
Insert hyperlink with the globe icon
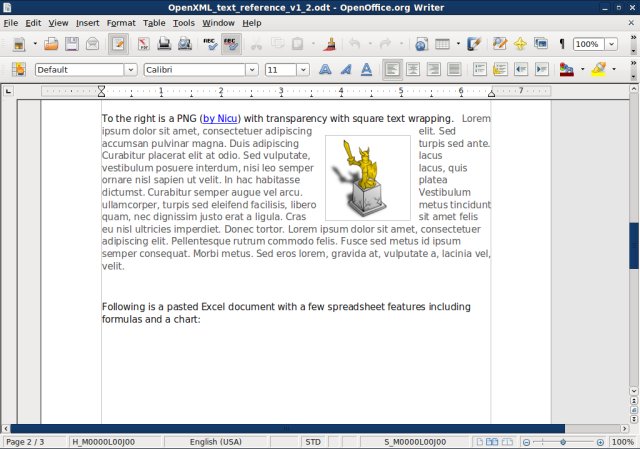pyautogui.click(x=421, y=44)
